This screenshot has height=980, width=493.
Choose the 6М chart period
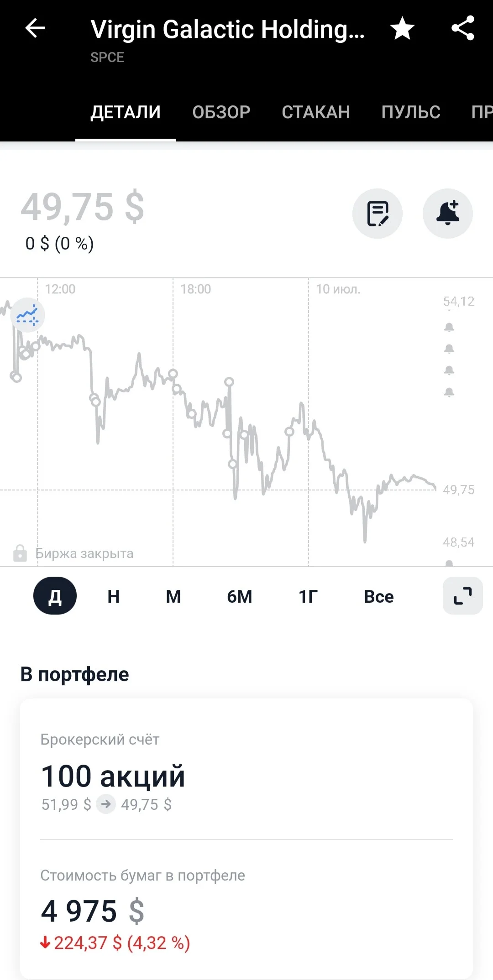click(240, 596)
